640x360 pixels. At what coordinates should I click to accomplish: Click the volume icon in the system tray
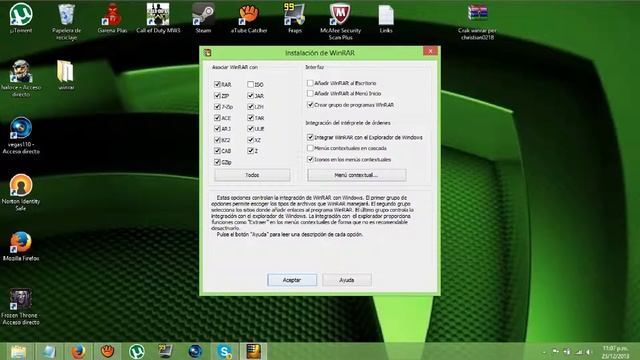coord(589,351)
